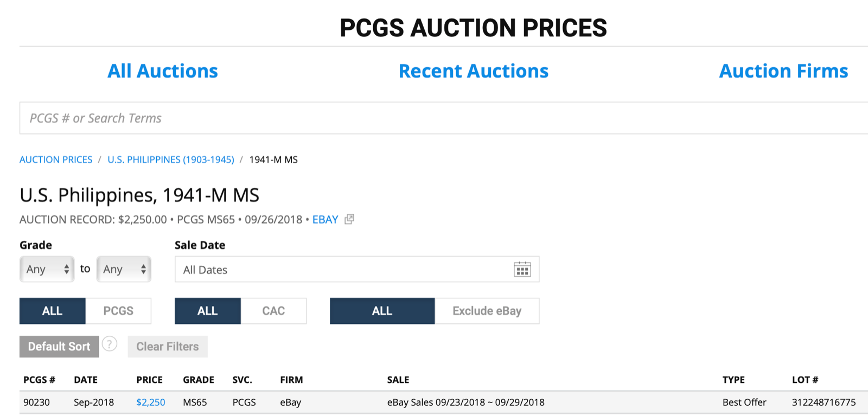Enable the CAC filter

273,311
